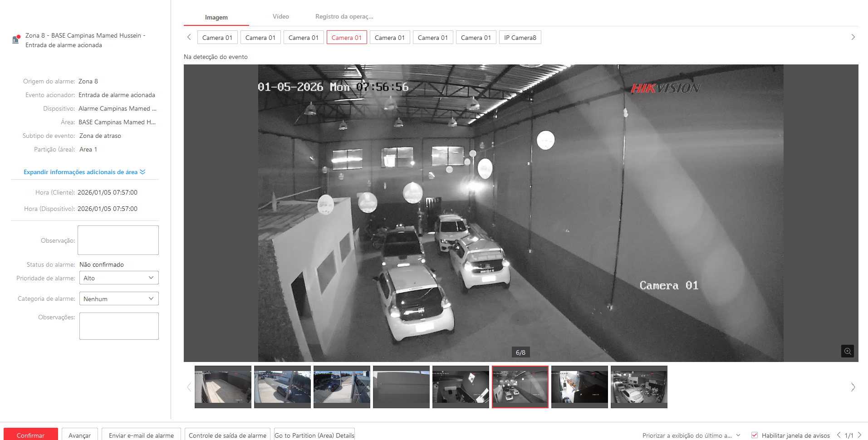This screenshot has height=440, width=868.
Task: Go to next alarm page arrow
Action: point(859,435)
